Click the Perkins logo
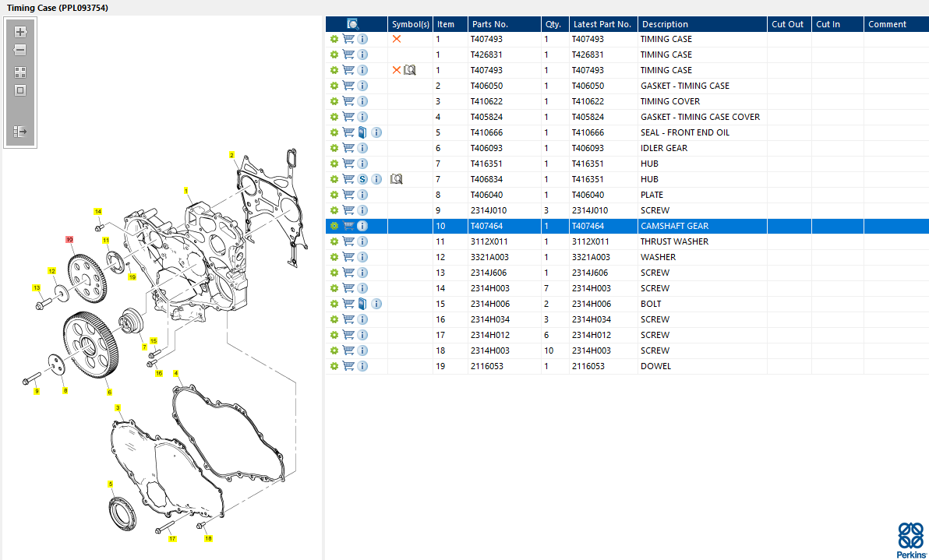Viewport: 929px width, 560px height. 910,540
